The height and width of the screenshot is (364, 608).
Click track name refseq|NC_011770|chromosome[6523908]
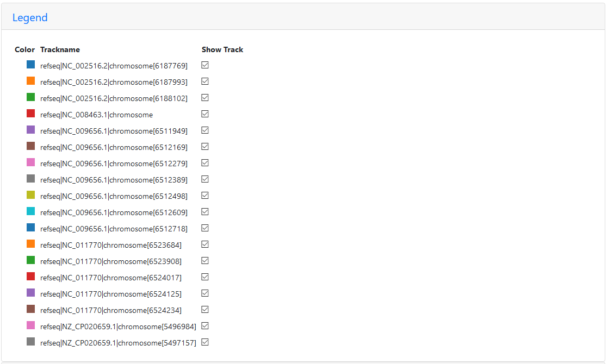pos(111,261)
